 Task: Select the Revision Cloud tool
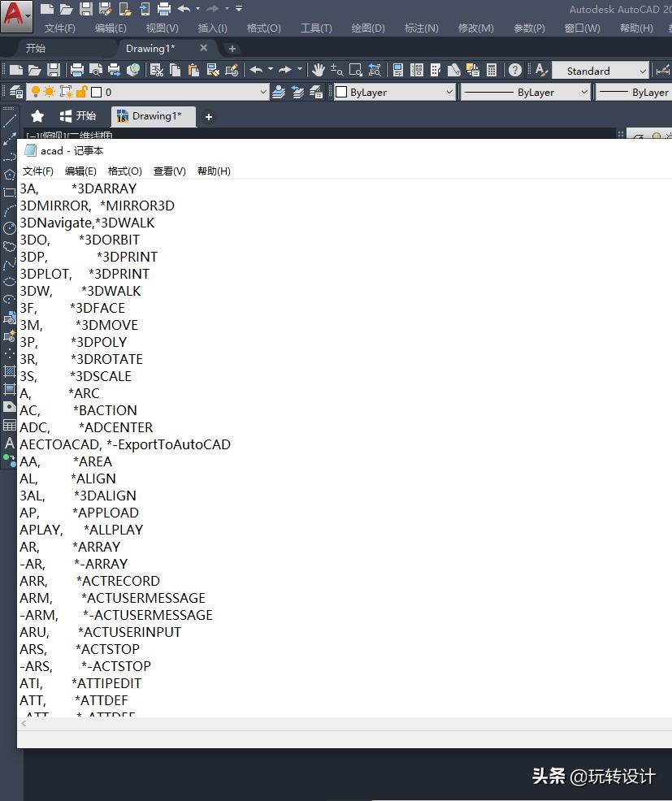[x=9, y=245]
